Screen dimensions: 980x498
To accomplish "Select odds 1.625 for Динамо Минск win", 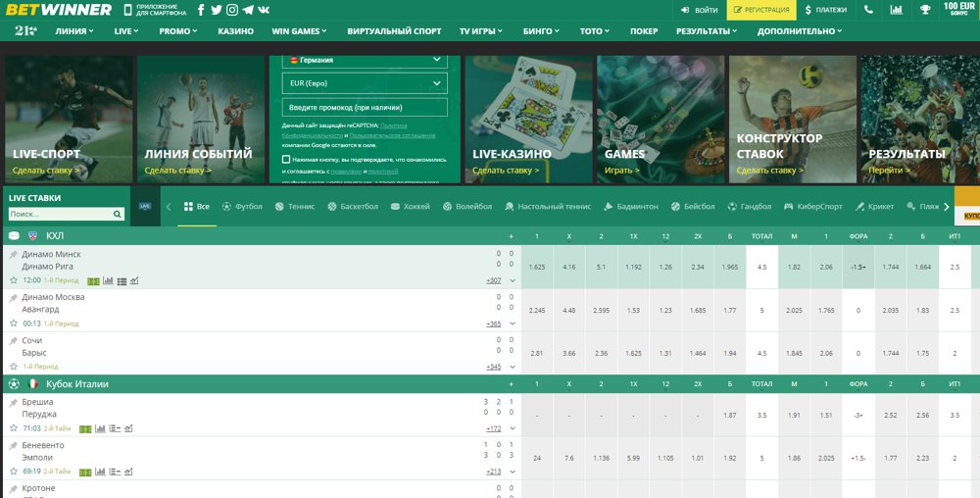I will tap(537, 267).
